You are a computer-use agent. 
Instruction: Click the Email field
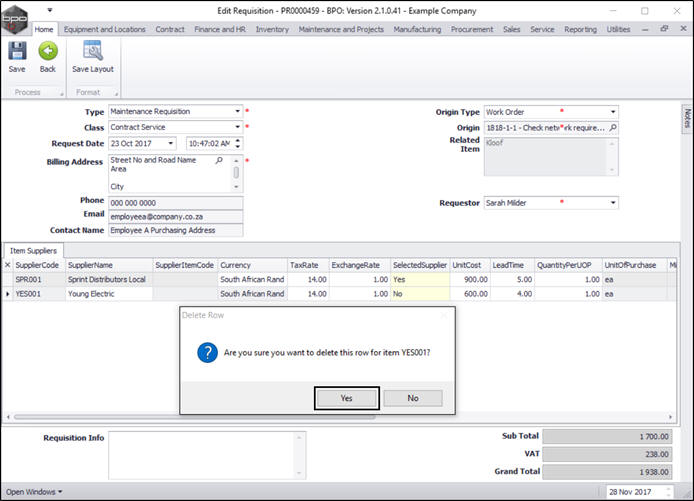coord(176,216)
